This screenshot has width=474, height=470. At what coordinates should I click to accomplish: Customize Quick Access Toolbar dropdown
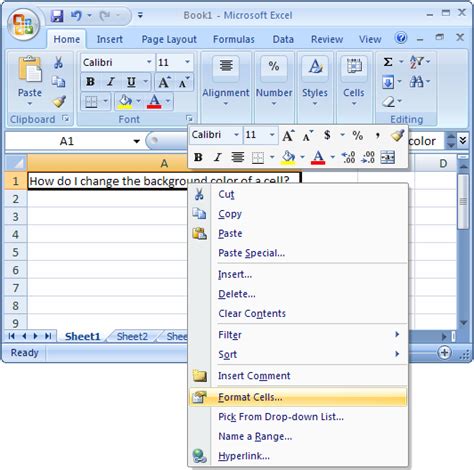(x=140, y=15)
